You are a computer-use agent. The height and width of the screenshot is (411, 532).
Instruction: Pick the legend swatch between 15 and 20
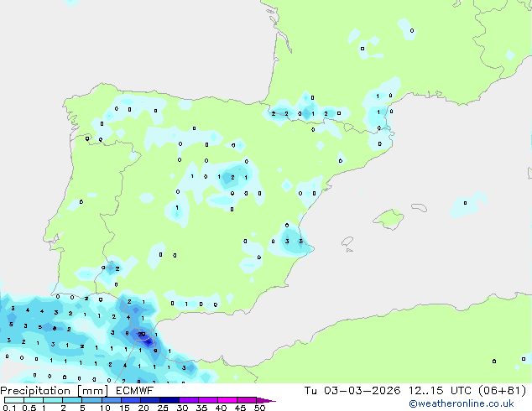pyautogui.click(x=131, y=400)
